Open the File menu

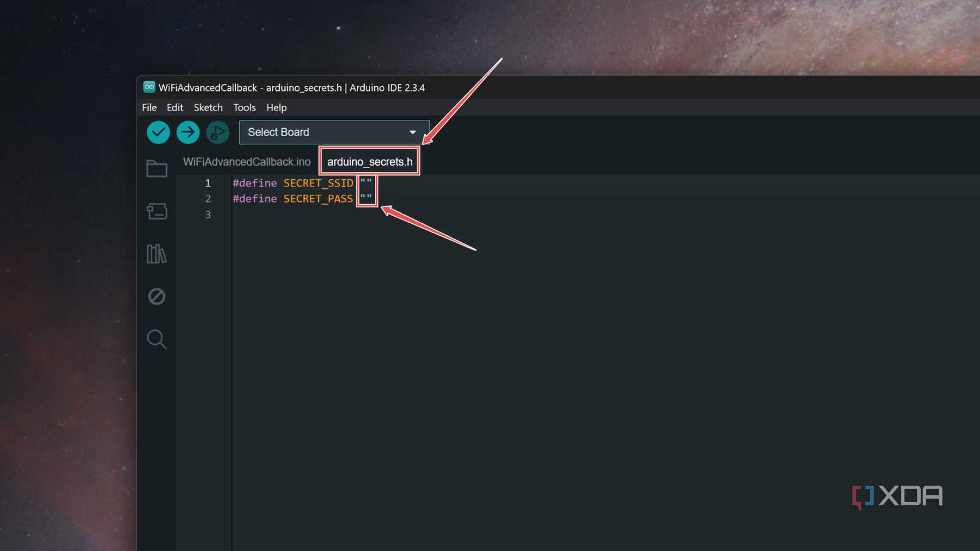click(x=148, y=107)
